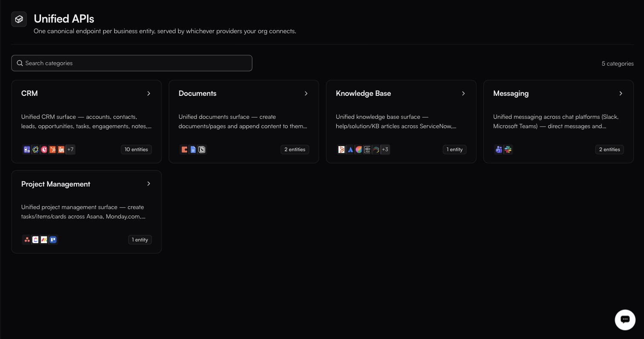
Task: Click the Asana icon in Project Management
Action: coord(27,240)
